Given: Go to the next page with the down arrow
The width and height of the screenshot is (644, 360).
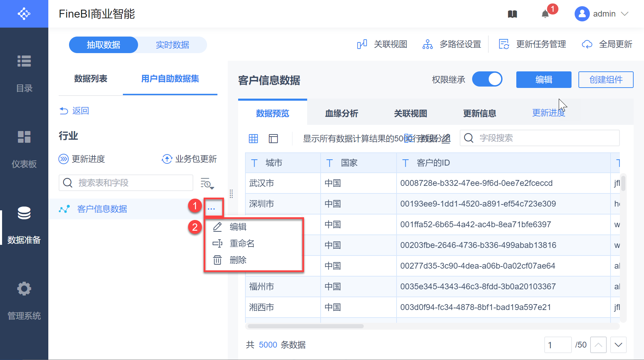Looking at the screenshot, I should pyautogui.click(x=618, y=345).
